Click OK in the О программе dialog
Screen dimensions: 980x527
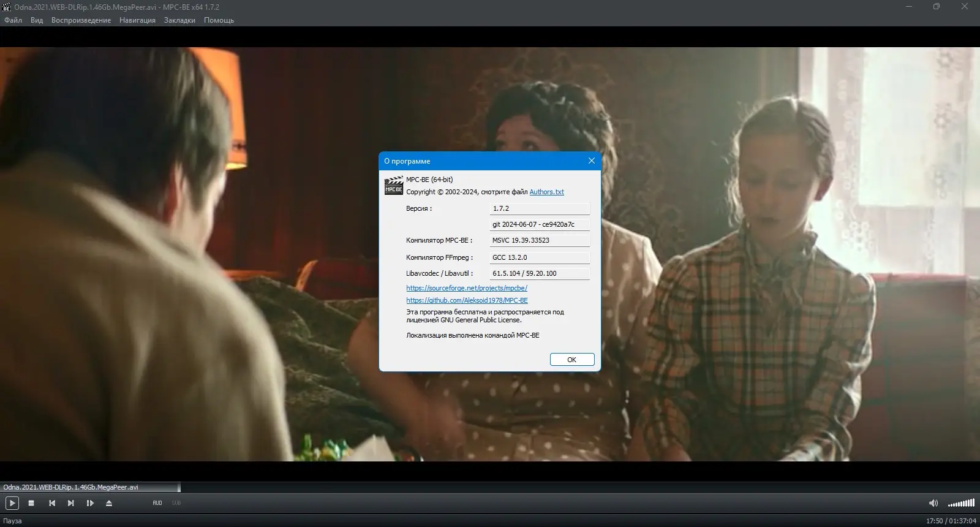[572, 360]
